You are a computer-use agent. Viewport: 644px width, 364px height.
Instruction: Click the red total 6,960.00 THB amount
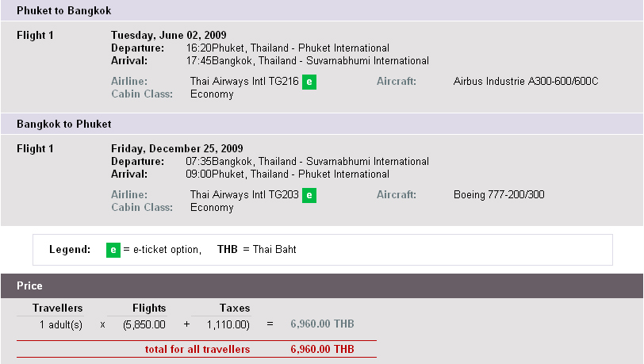point(323,349)
